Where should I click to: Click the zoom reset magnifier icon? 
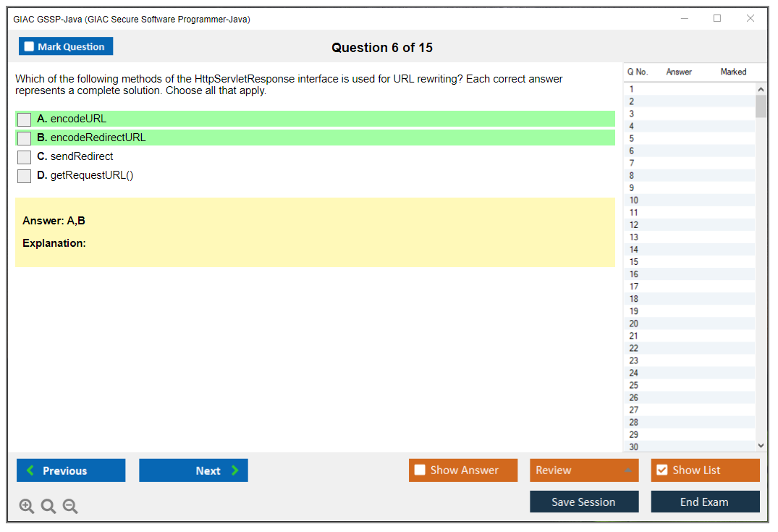pyautogui.click(x=48, y=507)
